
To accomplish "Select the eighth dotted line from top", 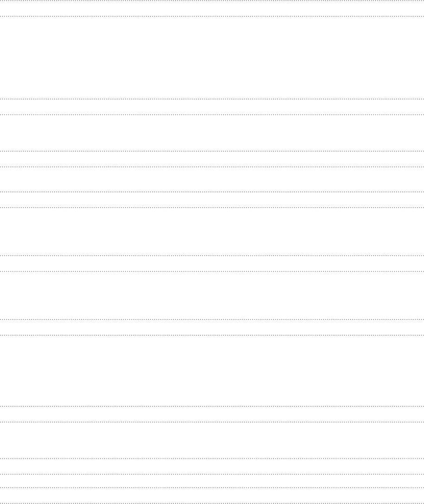I will [212, 207].
